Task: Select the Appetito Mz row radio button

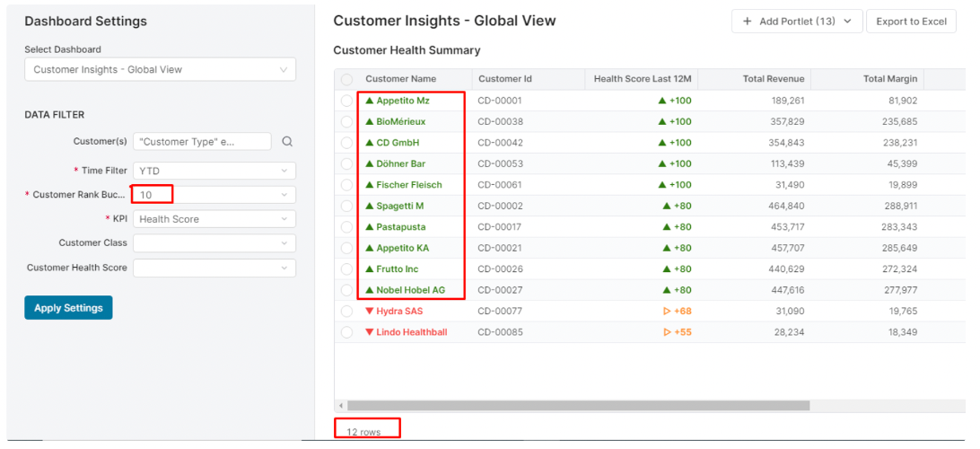Action: pos(347,101)
